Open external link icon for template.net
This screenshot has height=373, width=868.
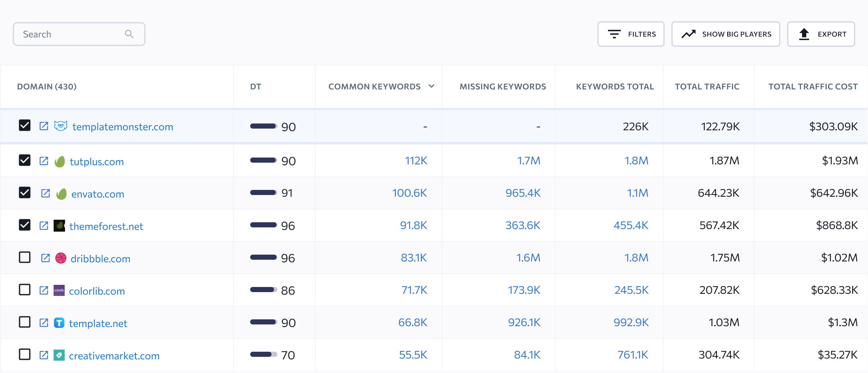tap(44, 323)
